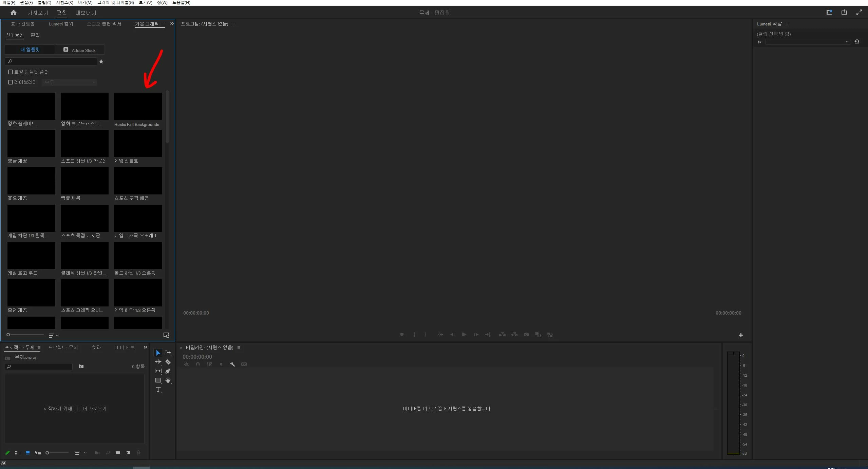The width and height of the screenshot is (868, 469).
Task: Enable 로컬 템플릿 폴더 checkbox
Action: (x=11, y=72)
